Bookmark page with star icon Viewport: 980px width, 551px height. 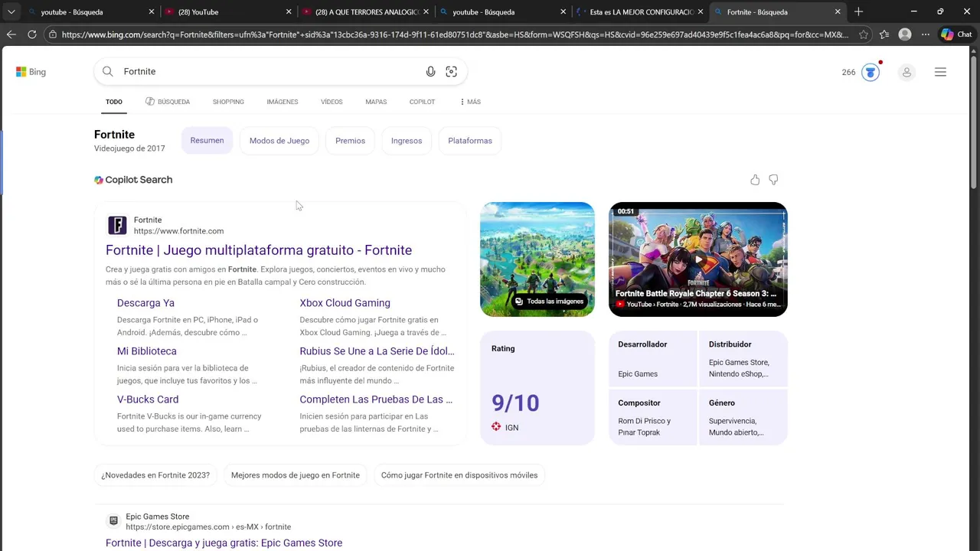pos(864,34)
